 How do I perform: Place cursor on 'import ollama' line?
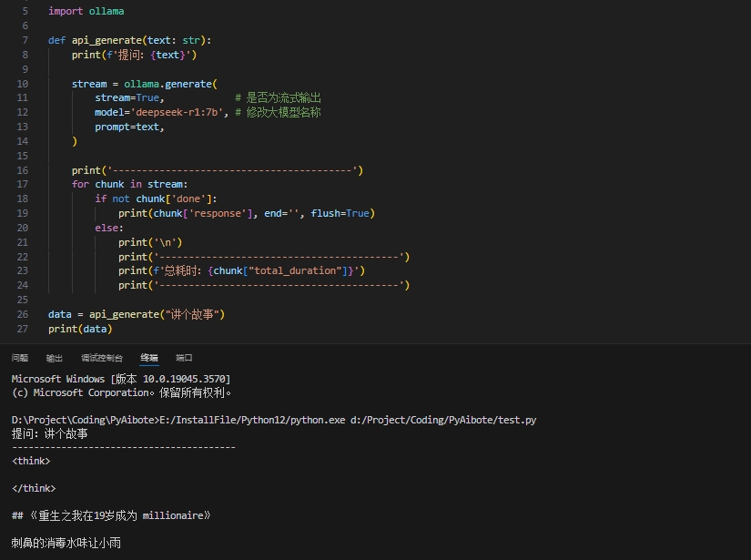point(86,11)
